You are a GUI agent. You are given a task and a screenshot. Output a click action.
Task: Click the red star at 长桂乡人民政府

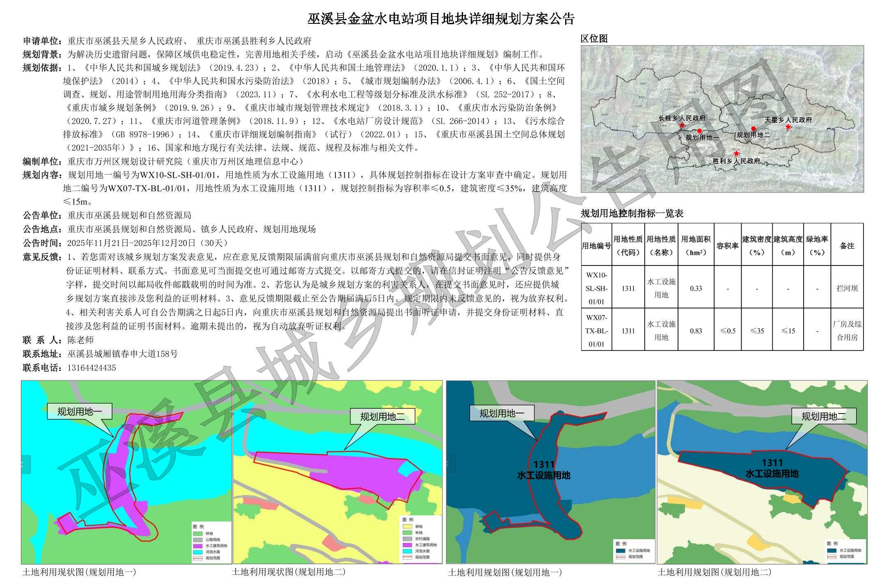tap(681, 125)
